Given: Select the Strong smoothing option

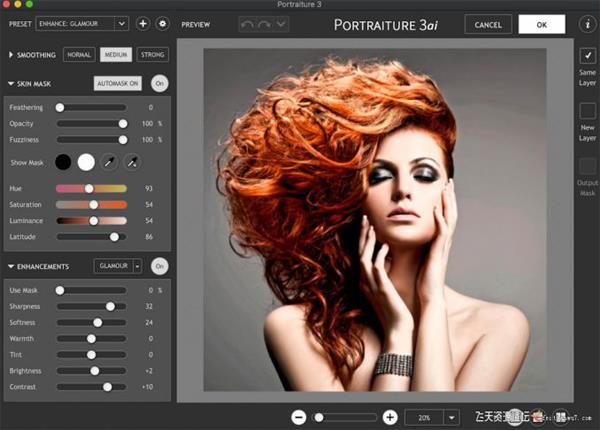Looking at the screenshot, I should point(152,55).
